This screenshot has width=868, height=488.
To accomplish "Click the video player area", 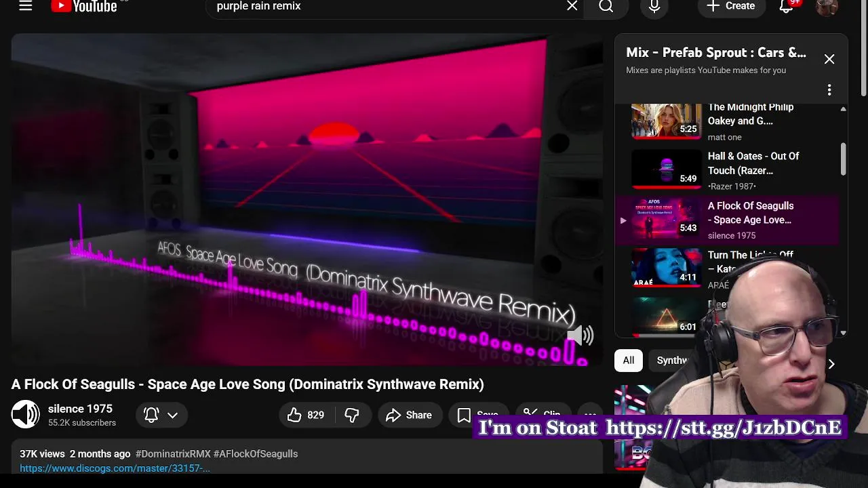I will click(307, 200).
